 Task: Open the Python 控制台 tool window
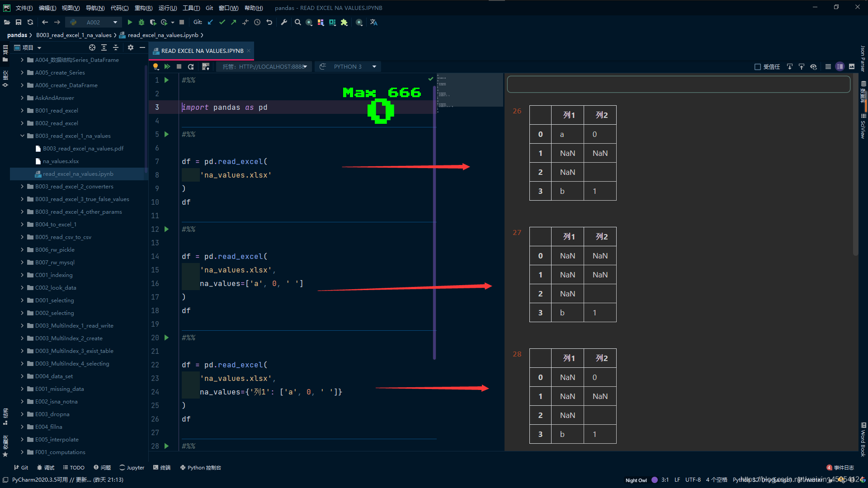200,468
